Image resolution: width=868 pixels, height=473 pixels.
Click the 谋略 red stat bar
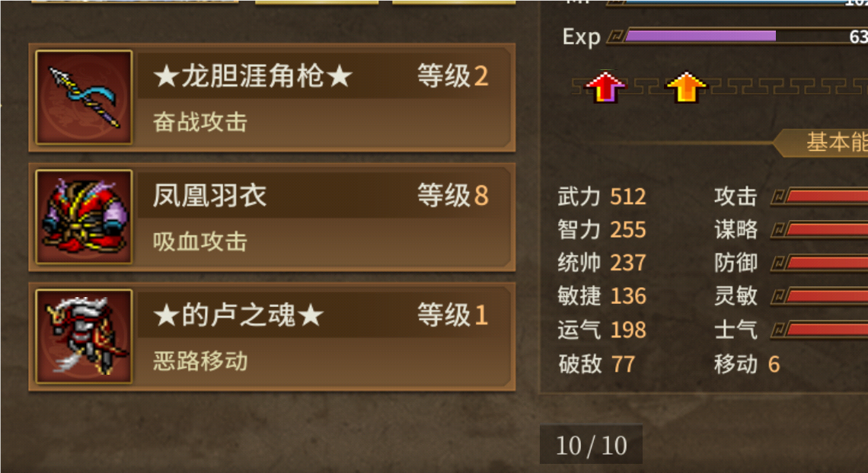(x=819, y=229)
